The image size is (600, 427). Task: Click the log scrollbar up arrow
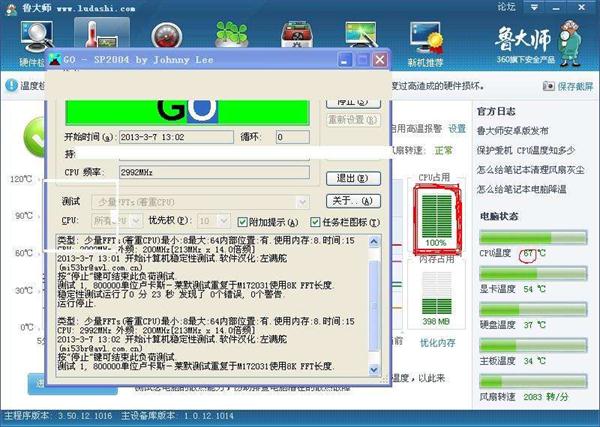click(x=374, y=241)
